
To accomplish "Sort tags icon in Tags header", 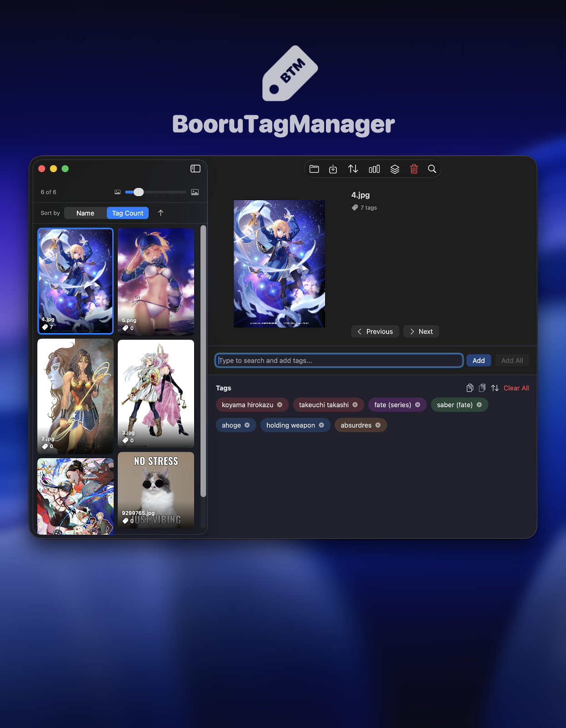I will pyautogui.click(x=495, y=388).
